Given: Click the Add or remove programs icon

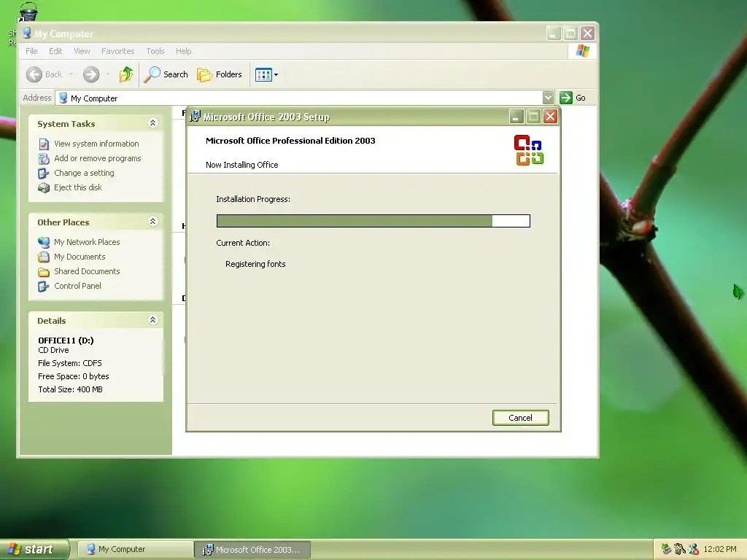Looking at the screenshot, I should tap(44, 158).
